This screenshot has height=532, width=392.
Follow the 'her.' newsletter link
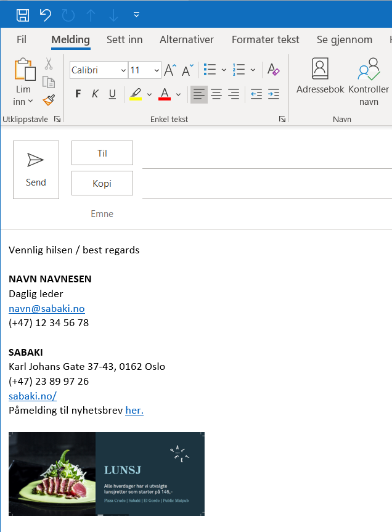(134, 411)
